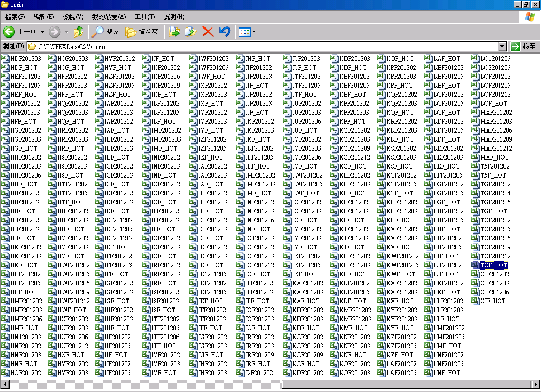Click the Move To folder icon

[x=174, y=32]
